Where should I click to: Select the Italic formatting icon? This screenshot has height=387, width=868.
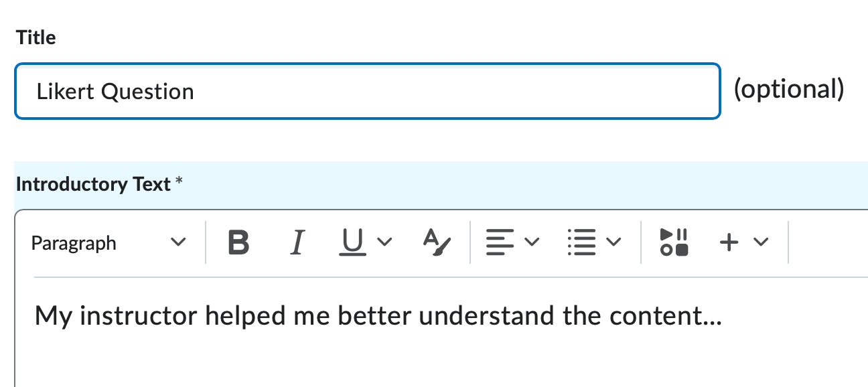tap(297, 243)
